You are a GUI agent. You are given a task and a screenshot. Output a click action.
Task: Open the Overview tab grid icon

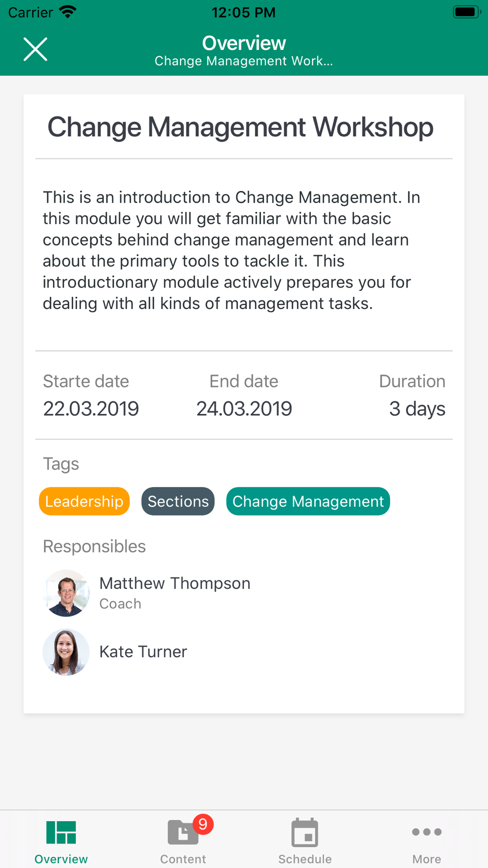pos(61,832)
